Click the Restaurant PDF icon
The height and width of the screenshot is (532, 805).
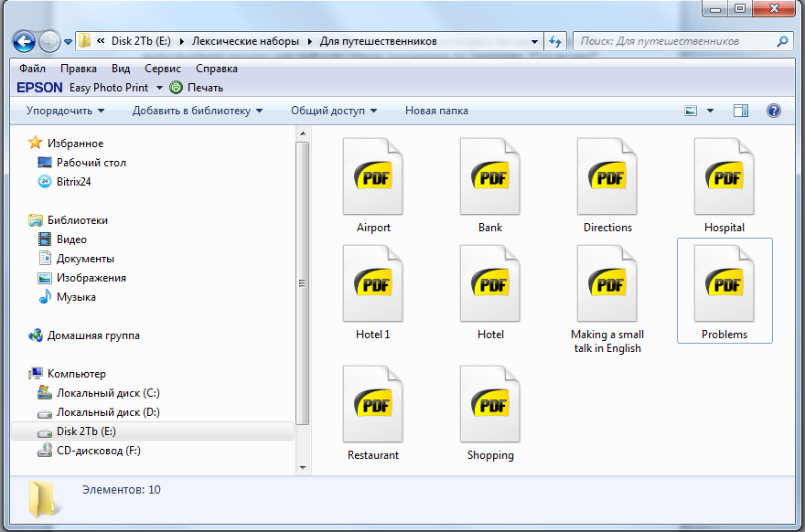tap(373, 405)
